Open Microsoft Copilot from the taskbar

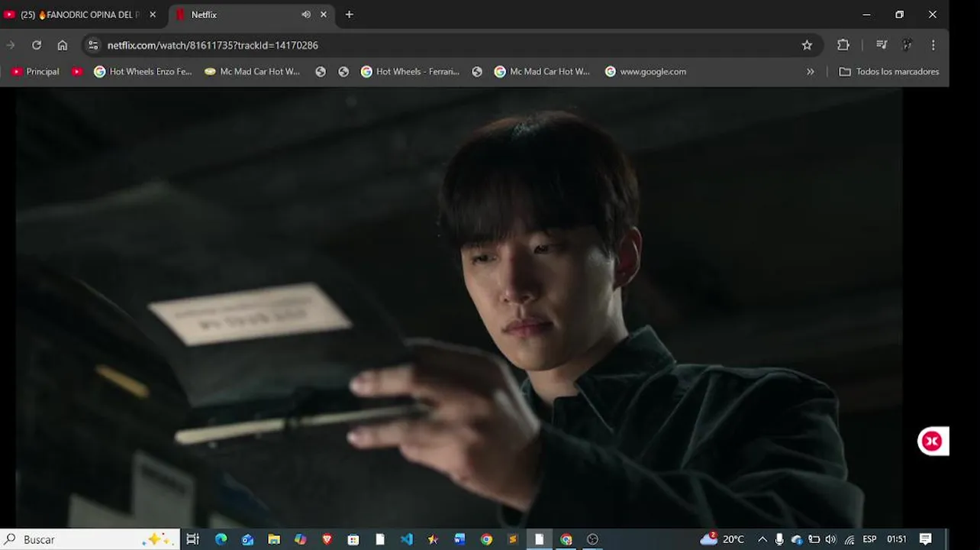point(301,539)
